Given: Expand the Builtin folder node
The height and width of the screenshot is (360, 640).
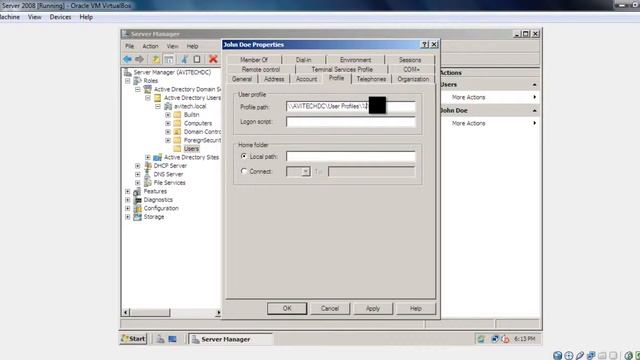Looking at the screenshot, I should [x=168, y=115].
